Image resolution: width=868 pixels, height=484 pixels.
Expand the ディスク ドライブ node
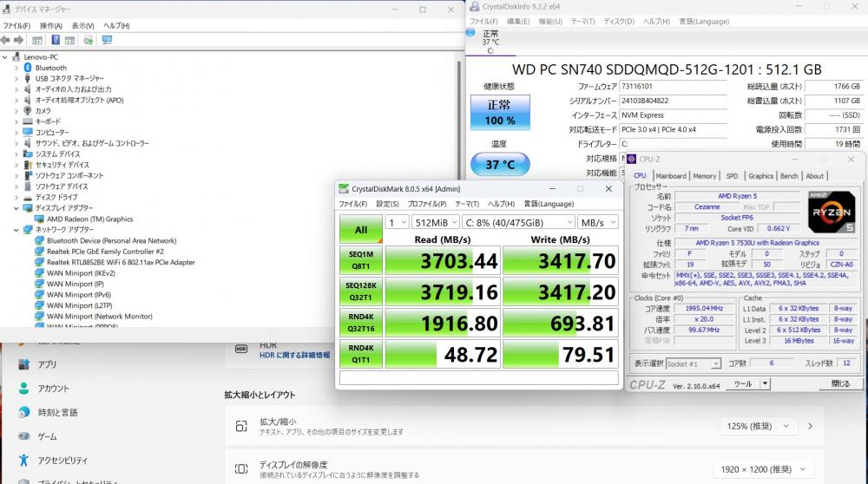pyautogui.click(x=16, y=197)
